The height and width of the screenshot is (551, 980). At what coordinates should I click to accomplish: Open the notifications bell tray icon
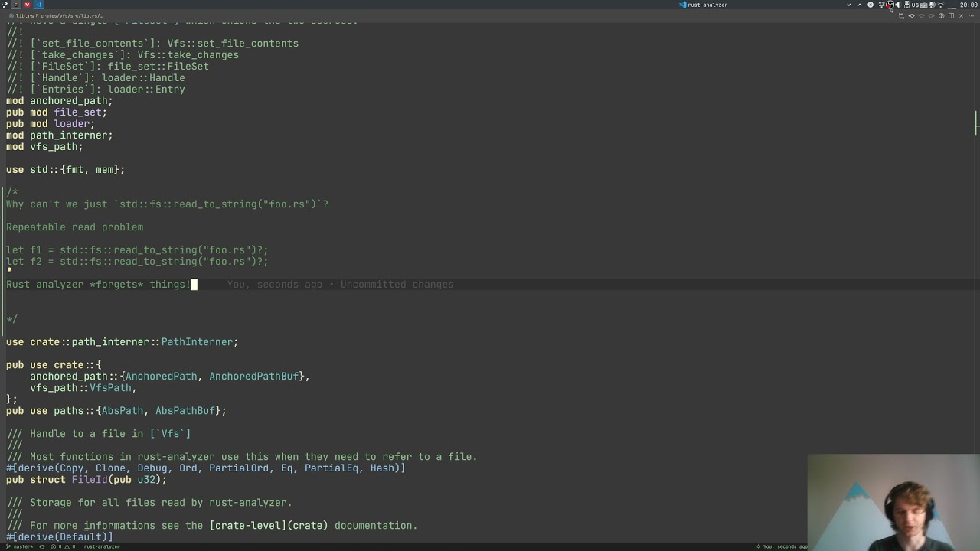[x=881, y=5]
